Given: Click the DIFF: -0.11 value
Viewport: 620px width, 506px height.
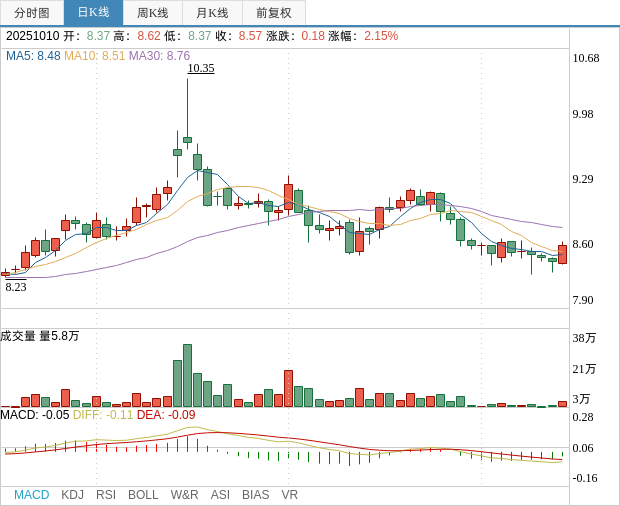Looking at the screenshot, I should [x=103, y=415].
